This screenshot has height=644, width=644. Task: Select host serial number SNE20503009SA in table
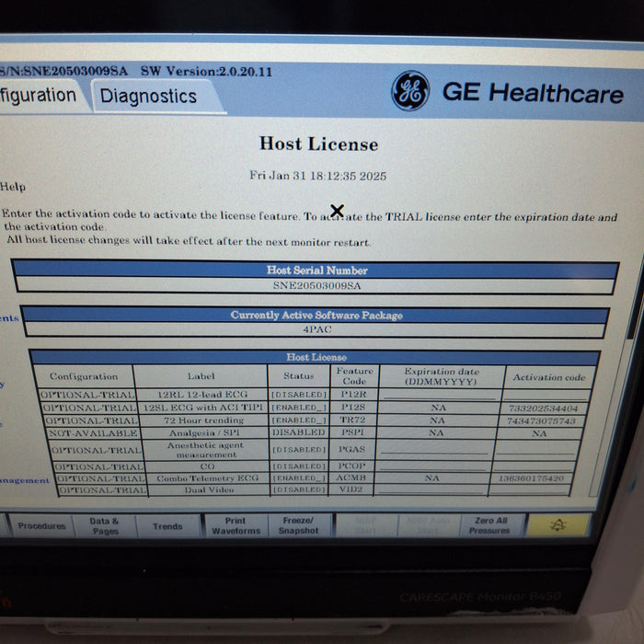[316, 285]
